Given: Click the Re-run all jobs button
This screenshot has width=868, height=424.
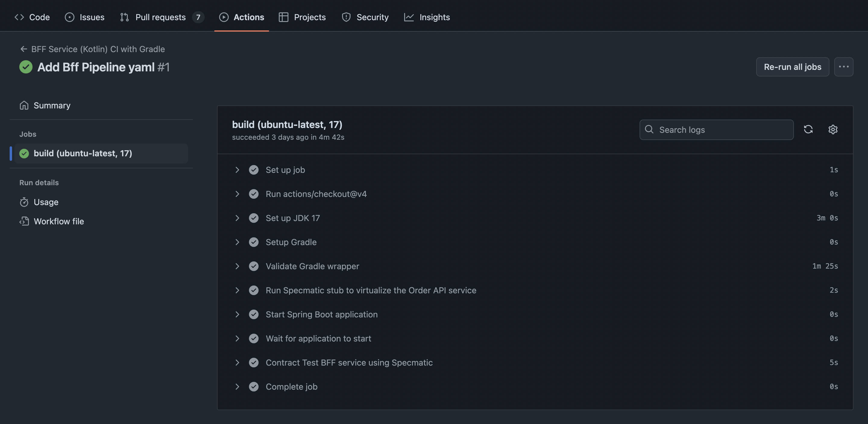Looking at the screenshot, I should 792,67.
